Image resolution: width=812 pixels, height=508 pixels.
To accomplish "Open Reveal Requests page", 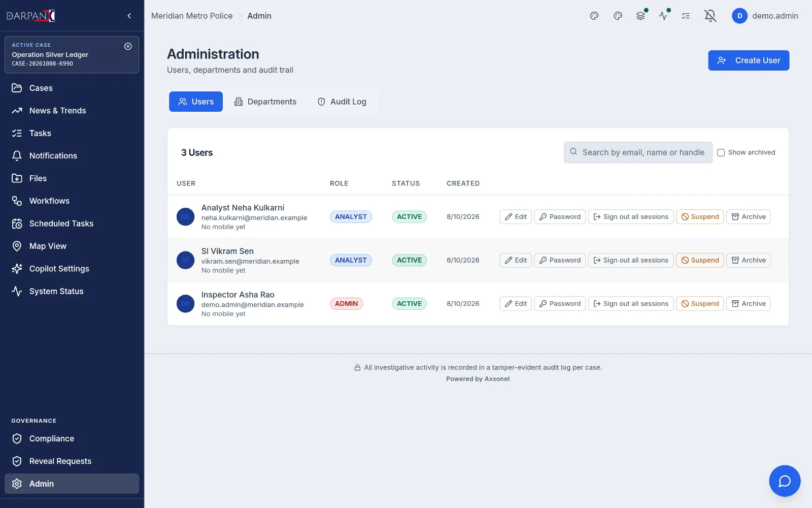I will tap(72, 461).
